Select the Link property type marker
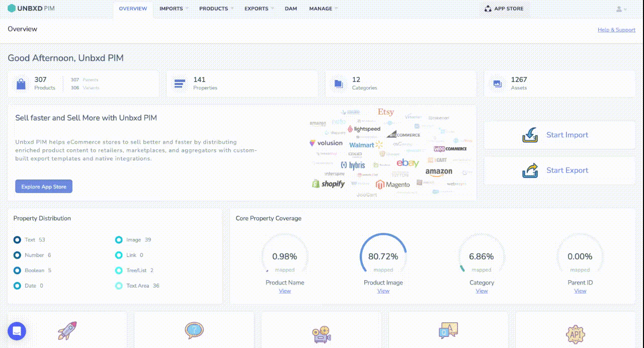644x348 pixels. tap(119, 255)
